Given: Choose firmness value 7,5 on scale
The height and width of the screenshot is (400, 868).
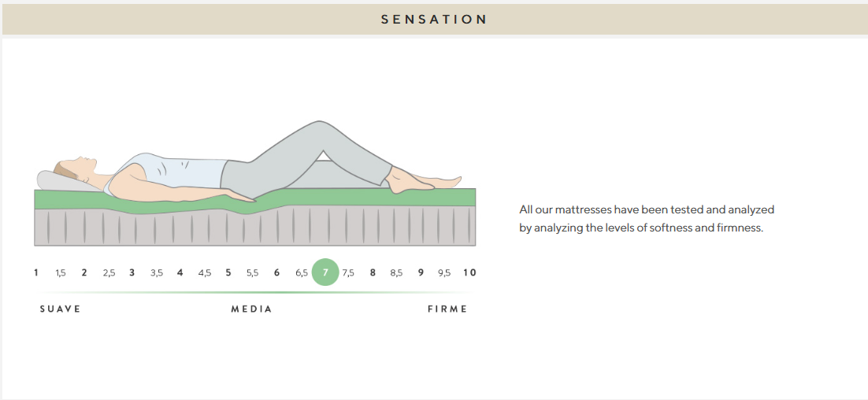Looking at the screenshot, I should (348, 273).
